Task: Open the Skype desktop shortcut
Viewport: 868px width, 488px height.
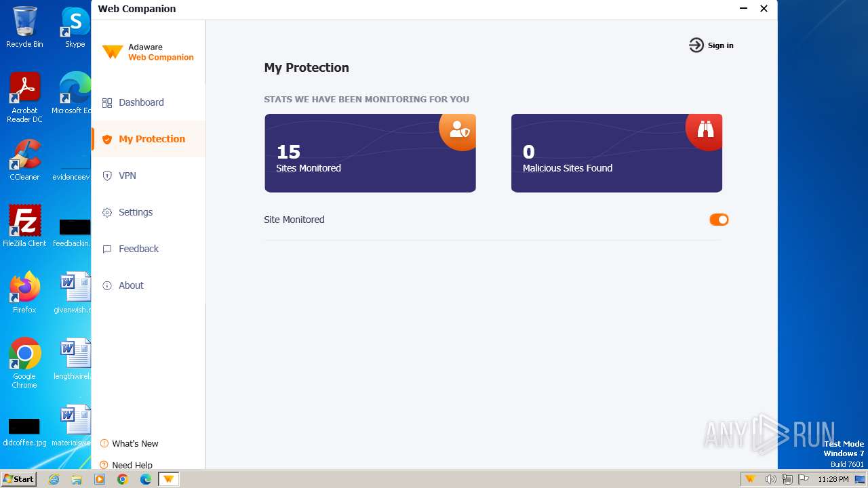Action: [75, 27]
